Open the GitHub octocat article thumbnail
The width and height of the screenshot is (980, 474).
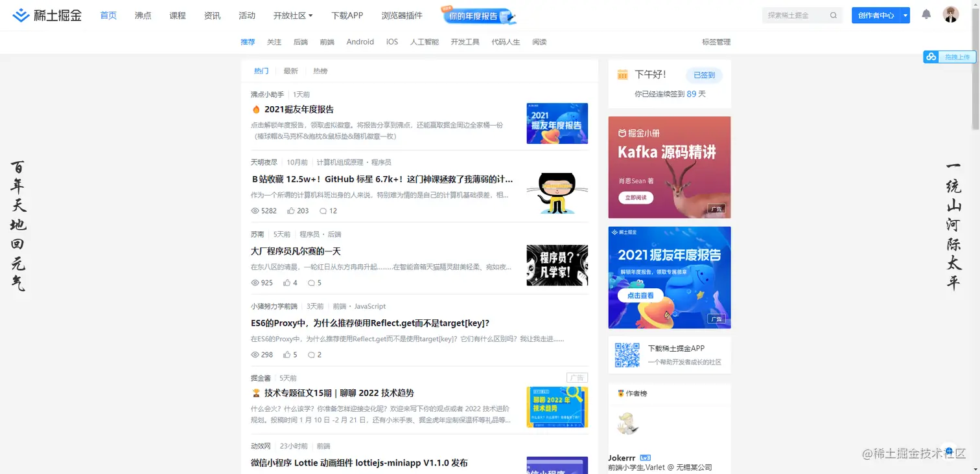click(557, 193)
